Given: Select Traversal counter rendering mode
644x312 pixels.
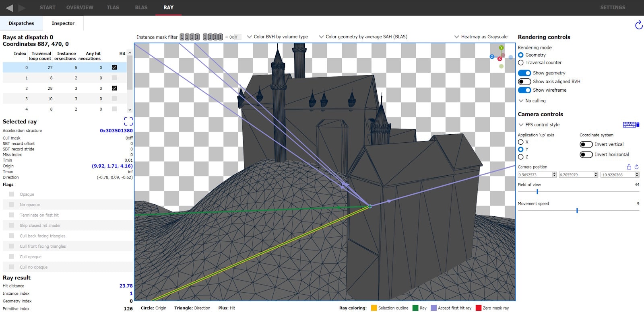Looking at the screenshot, I should point(521,63).
